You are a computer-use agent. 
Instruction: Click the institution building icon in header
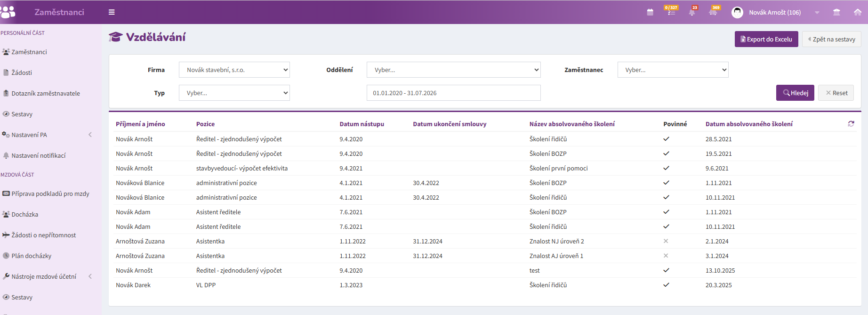(836, 12)
